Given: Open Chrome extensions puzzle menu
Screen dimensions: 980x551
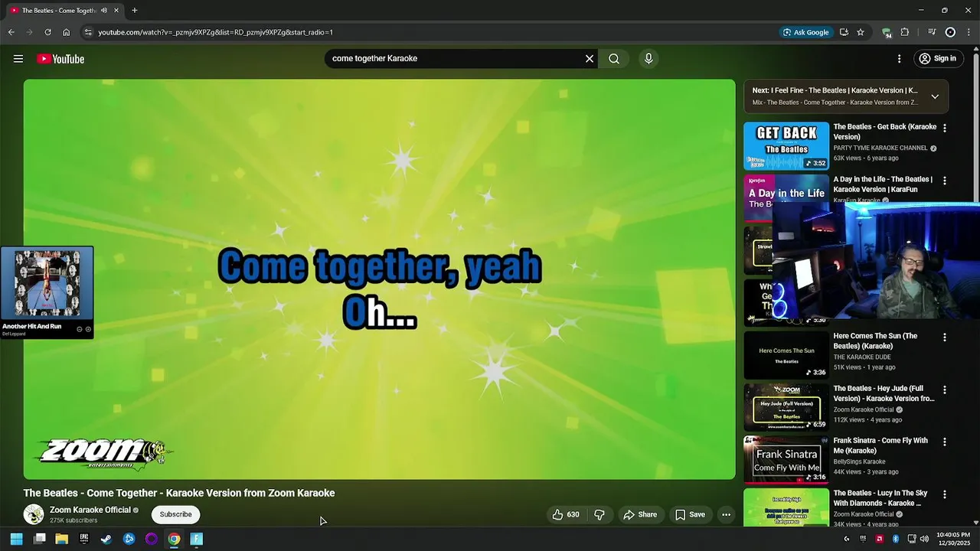Looking at the screenshot, I should click(905, 32).
